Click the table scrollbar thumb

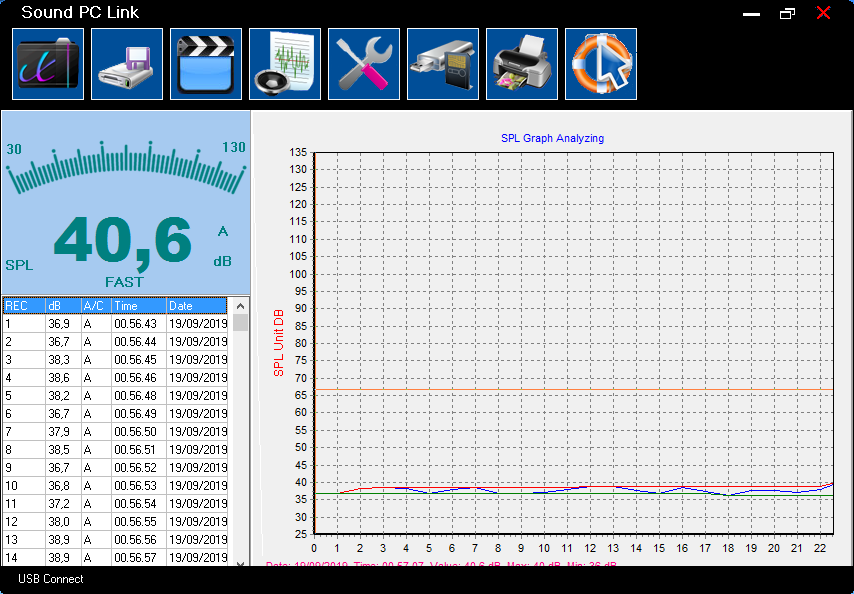pyautogui.click(x=240, y=322)
